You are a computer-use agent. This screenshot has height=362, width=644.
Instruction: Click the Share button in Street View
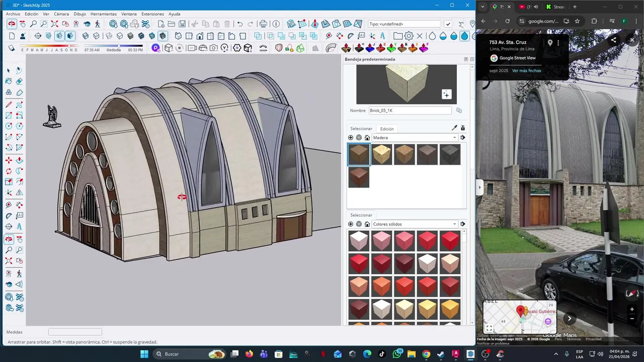click(x=614, y=40)
